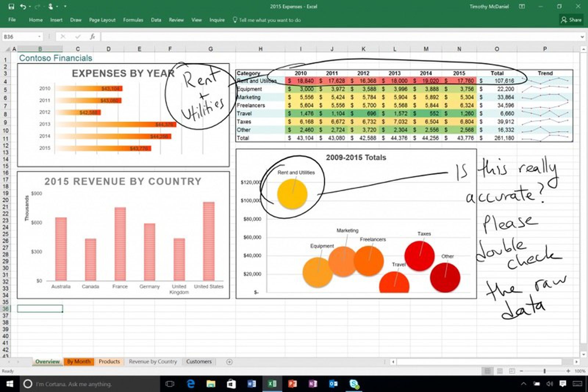
Task: Click the Insert Function (fx) icon
Action: tap(93, 36)
